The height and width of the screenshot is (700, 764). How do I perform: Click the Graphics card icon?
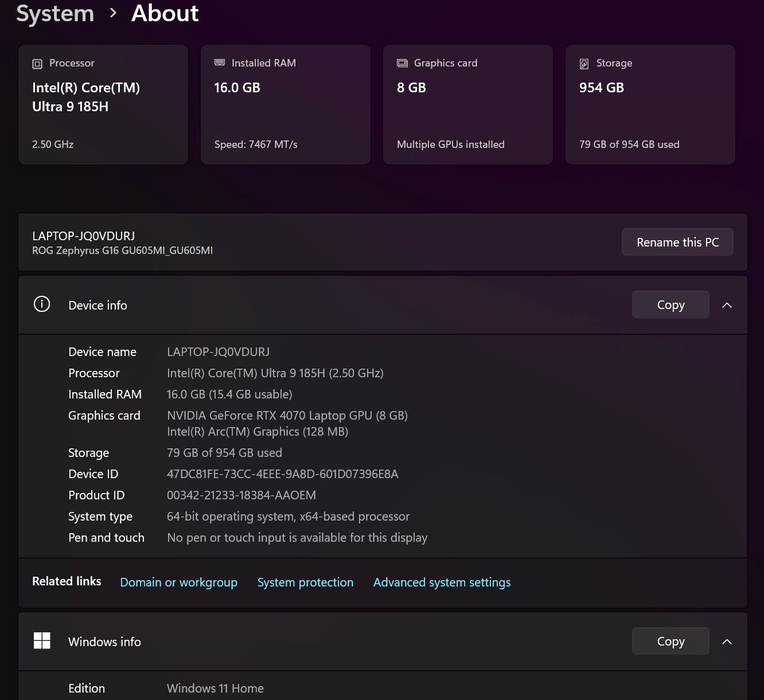(x=402, y=63)
